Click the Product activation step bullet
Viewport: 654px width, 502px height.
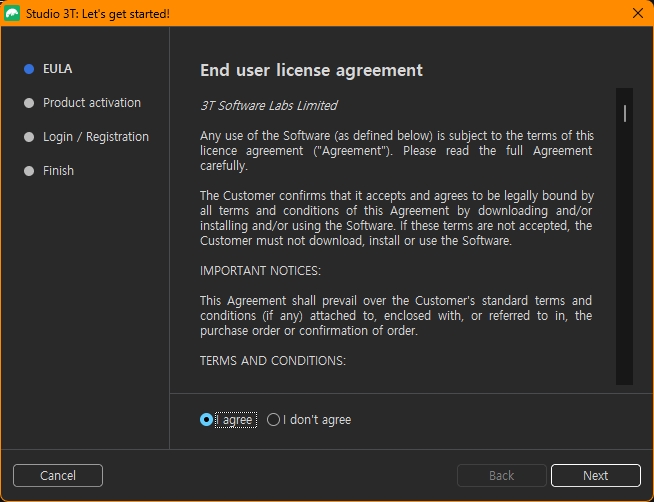click(29, 103)
